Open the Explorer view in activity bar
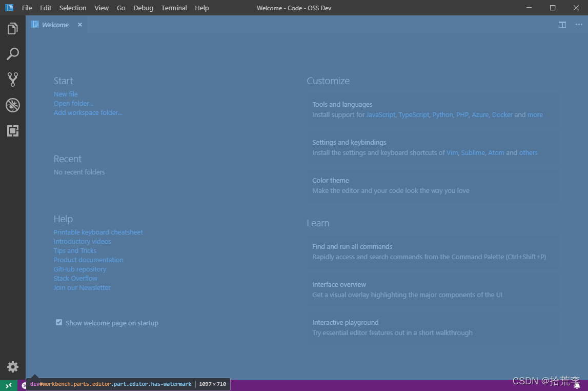 click(13, 29)
